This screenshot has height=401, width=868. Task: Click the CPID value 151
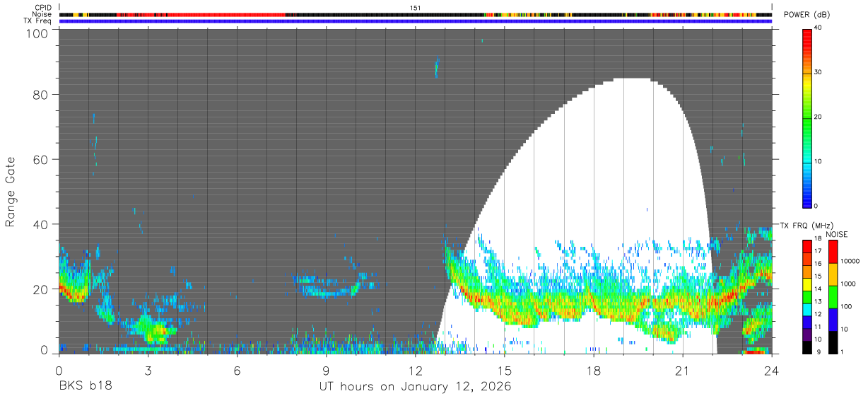(416, 7)
